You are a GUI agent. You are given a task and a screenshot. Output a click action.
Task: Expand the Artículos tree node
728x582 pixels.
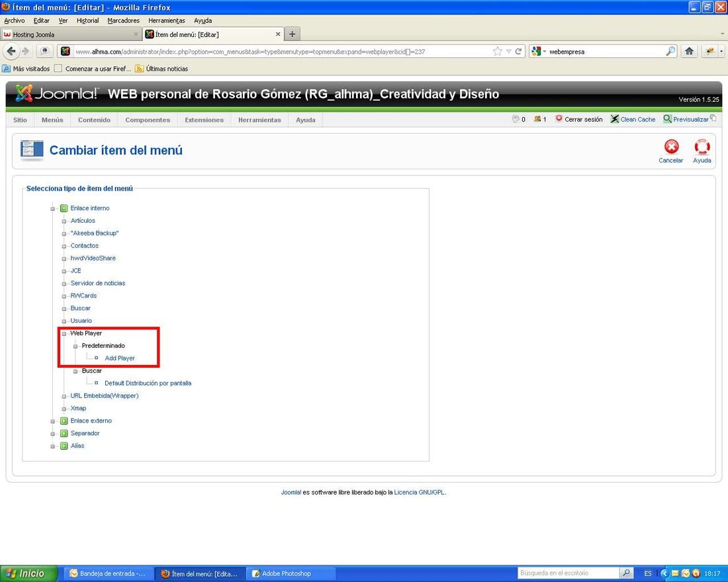(x=64, y=221)
